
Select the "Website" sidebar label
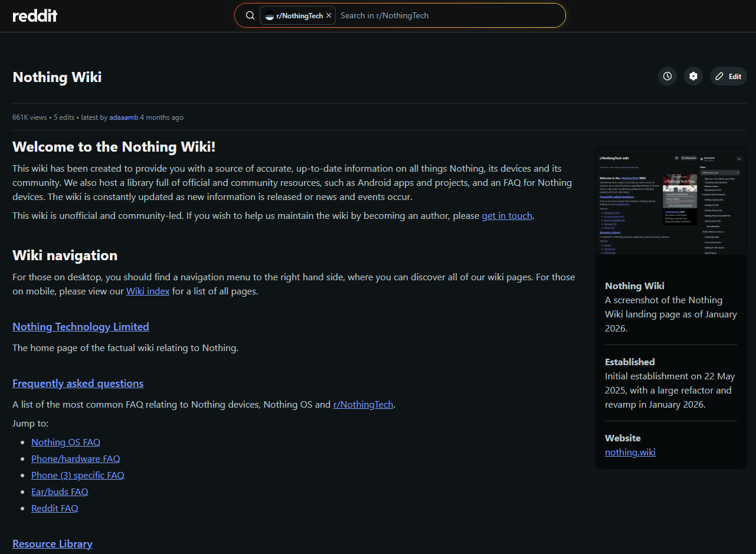623,438
